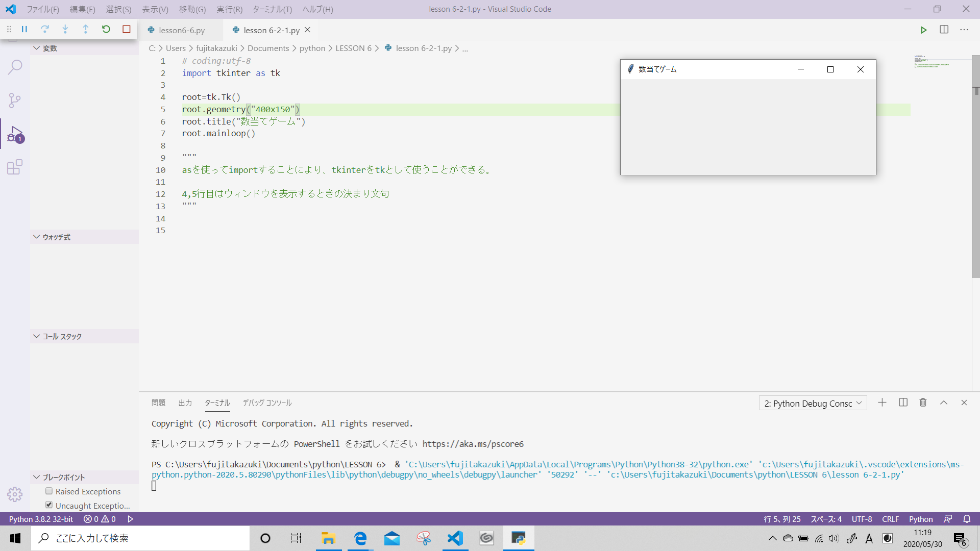The width and height of the screenshot is (980, 551).
Task: Stop debugging with red square icon
Action: click(127, 30)
